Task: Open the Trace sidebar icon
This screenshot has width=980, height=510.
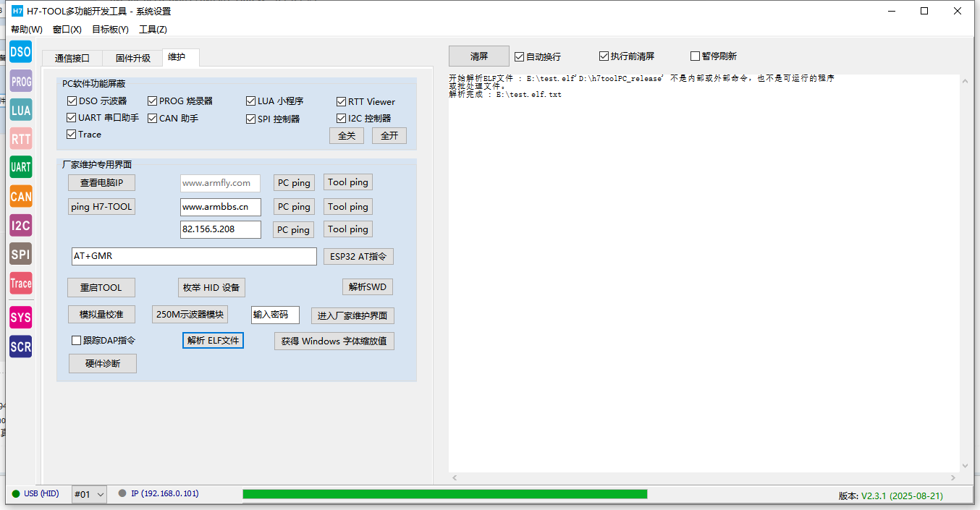Action: pyautogui.click(x=21, y=283)
